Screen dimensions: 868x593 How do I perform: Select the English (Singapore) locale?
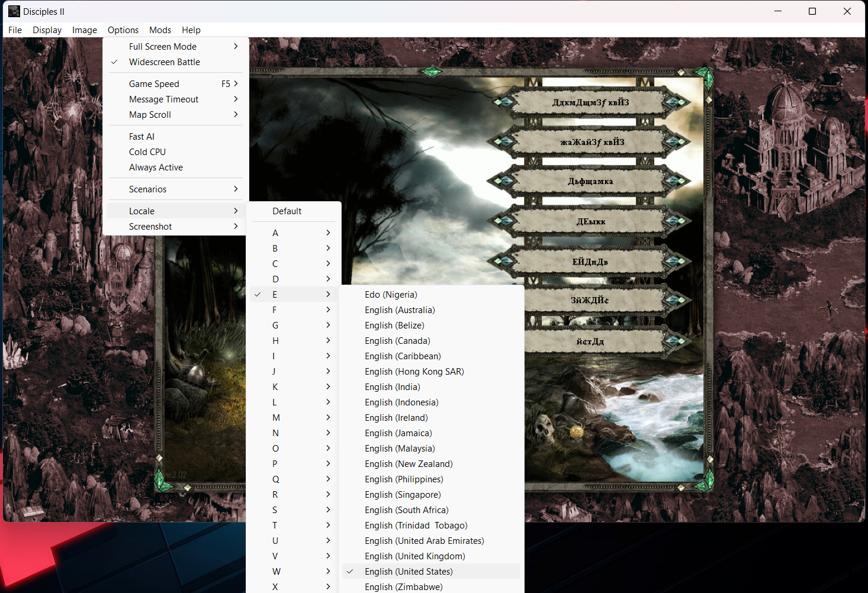431,495
